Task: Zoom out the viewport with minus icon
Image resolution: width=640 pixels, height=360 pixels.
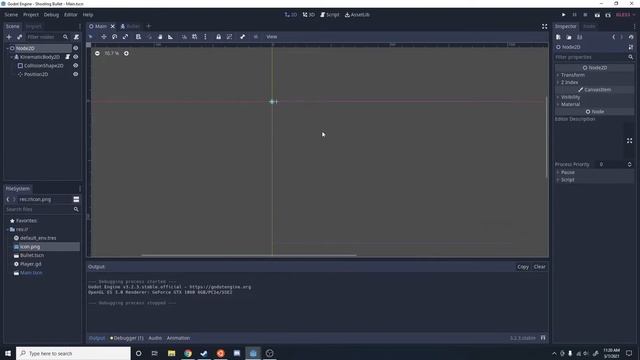Action: point(97,53)
